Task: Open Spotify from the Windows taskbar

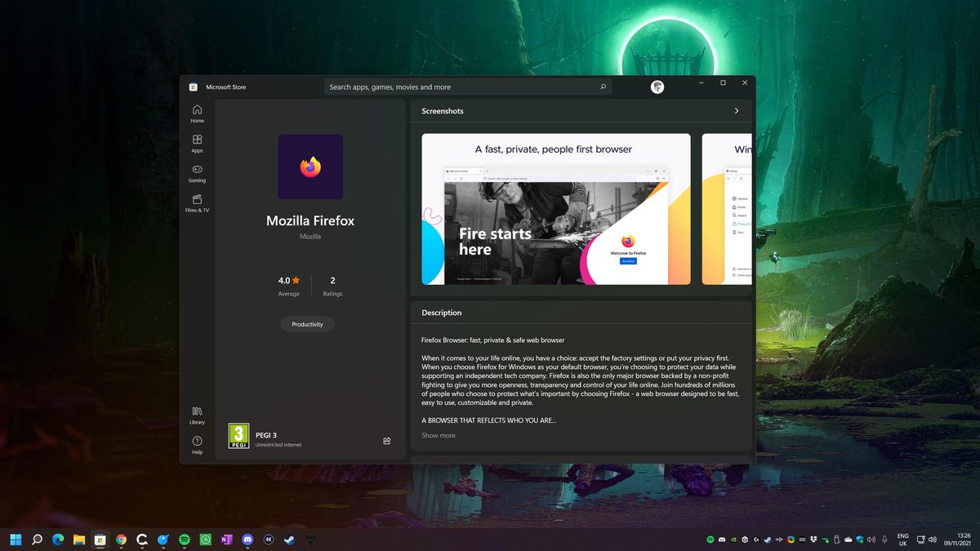Action: (185, 540)
